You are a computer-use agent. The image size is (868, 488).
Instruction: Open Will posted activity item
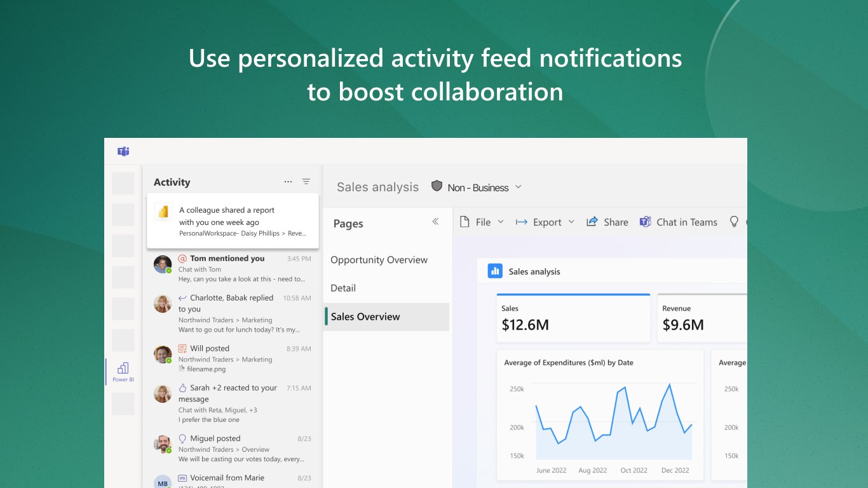[233, 358]
